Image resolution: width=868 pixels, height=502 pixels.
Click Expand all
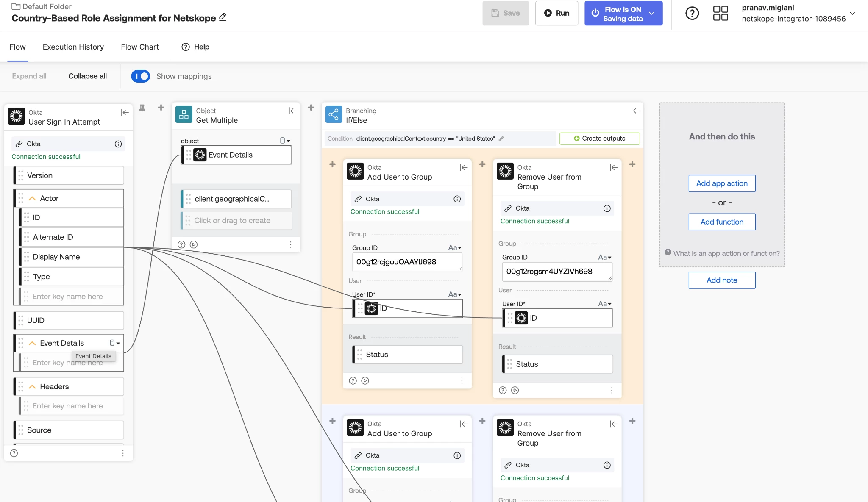point(29,76)
